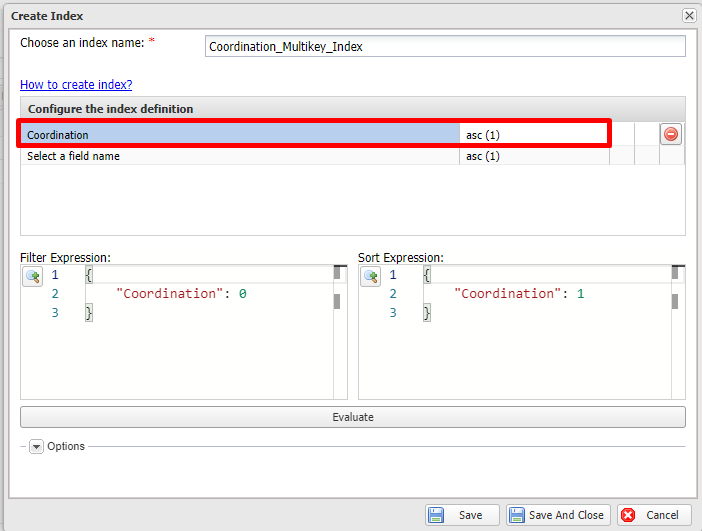Open the Sort Expression zoom editor icon
Screen dimensions: 702x531
(370, 276)
